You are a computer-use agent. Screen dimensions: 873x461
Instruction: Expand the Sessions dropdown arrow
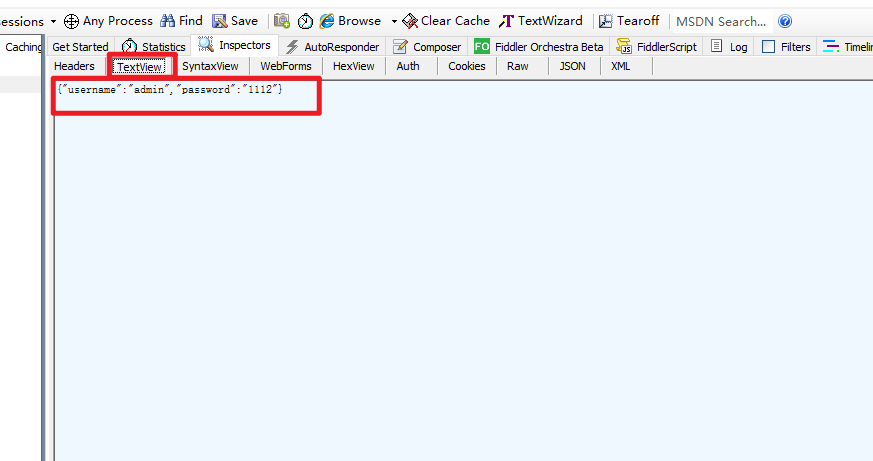53,22
